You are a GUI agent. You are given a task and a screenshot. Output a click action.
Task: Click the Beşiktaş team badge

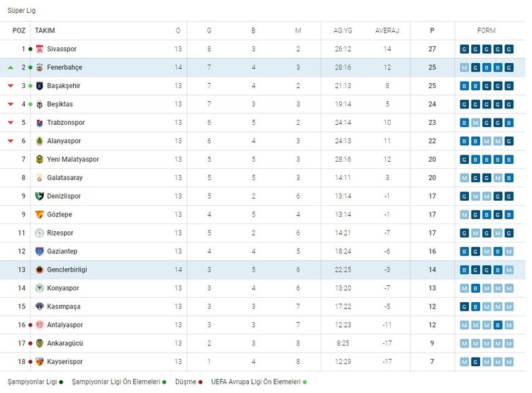(40, 104)
